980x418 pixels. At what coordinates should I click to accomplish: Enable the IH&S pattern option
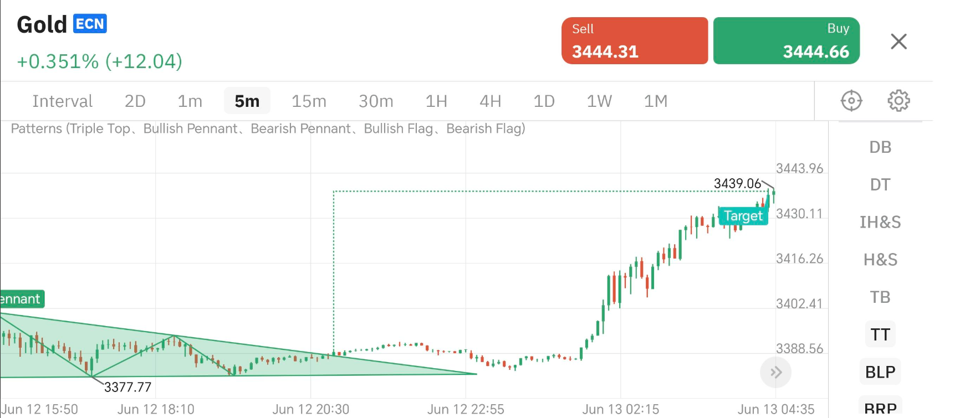tap(880, 223)
